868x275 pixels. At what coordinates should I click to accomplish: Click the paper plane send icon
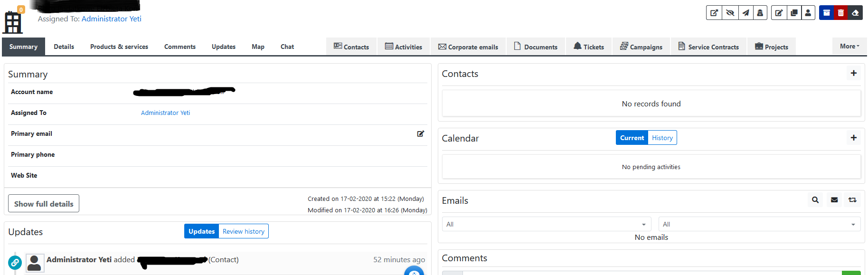tap(745, 13)
